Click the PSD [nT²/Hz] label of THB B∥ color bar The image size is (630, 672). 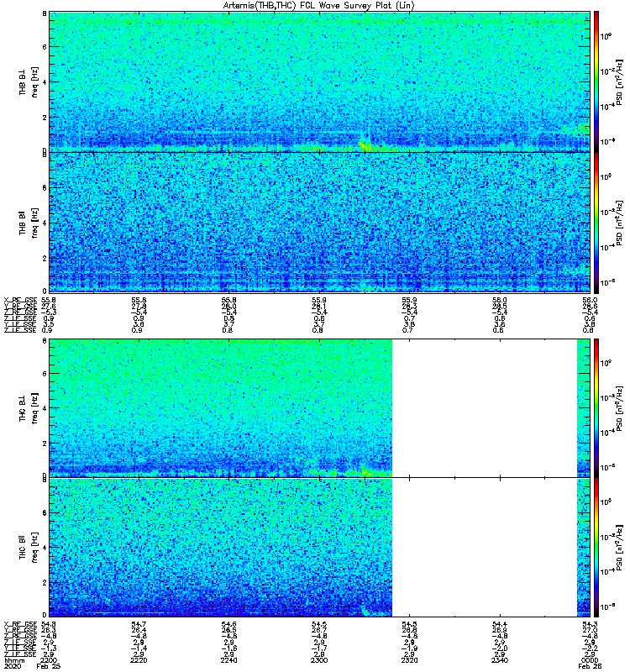click(x=620, y=223)
